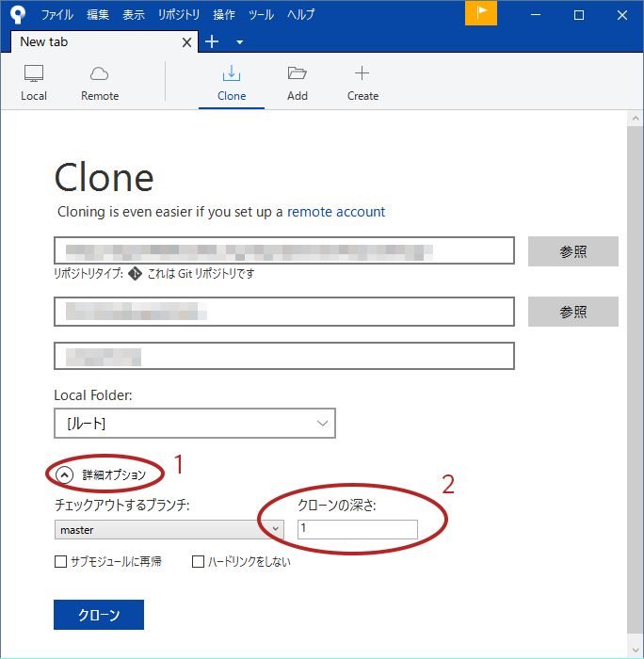Viewport: 644px width, 659px height.
Task: Click the Add folder icon
Action: [298, 74]
